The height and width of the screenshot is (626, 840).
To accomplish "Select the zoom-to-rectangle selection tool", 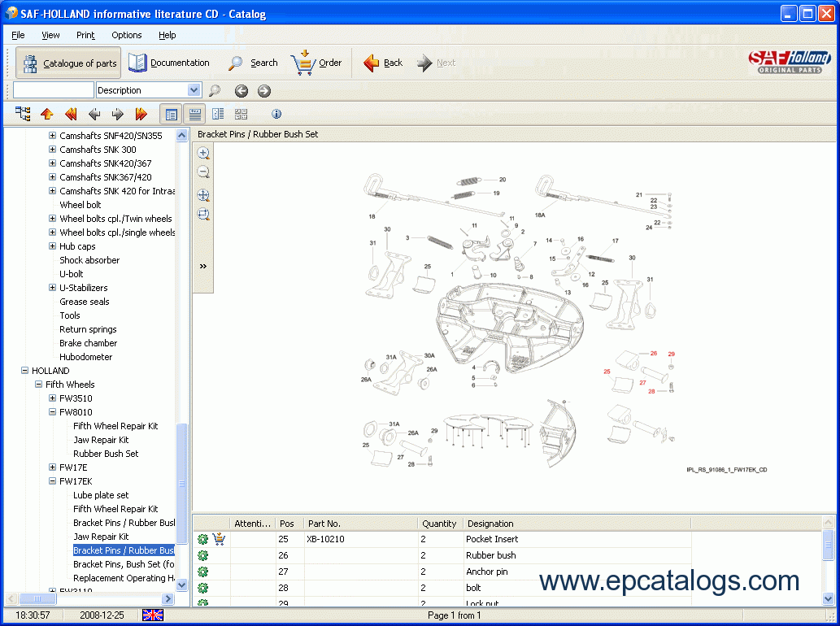I will (203, 215).
